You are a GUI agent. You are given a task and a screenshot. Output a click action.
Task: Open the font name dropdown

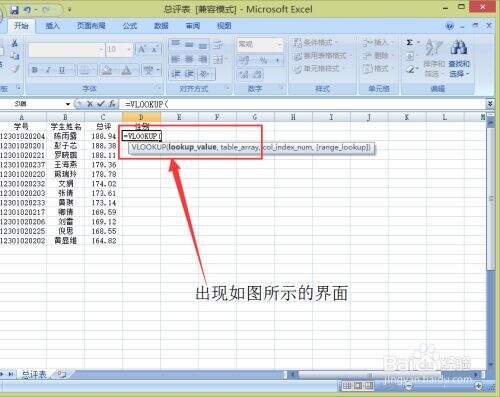[x=101, y=50]
